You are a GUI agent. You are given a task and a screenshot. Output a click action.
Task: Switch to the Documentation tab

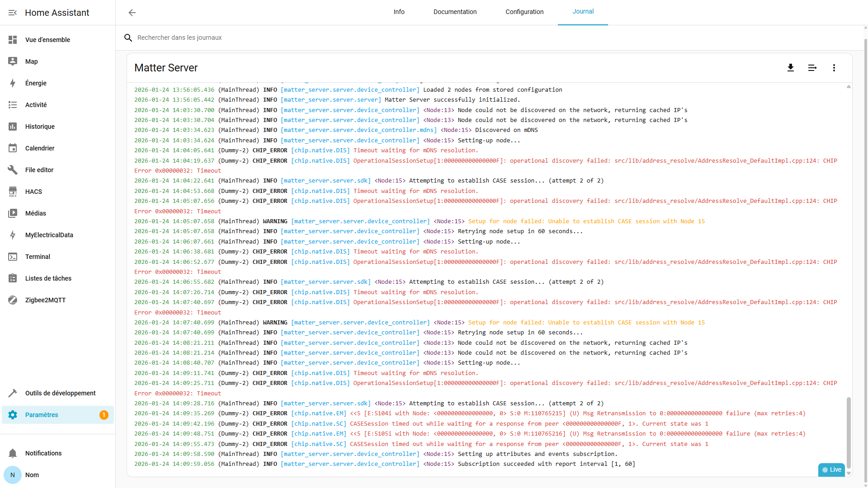click(455, 12)
